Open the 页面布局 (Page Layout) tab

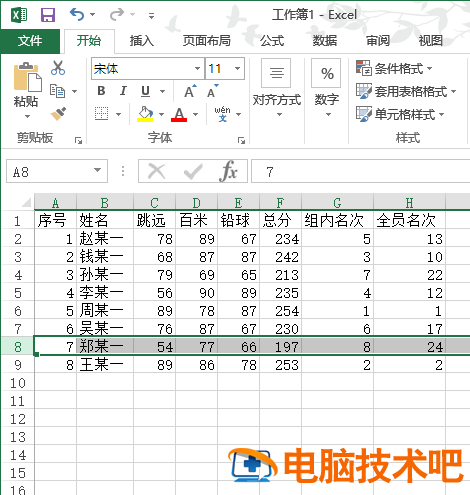coord(207,41)
